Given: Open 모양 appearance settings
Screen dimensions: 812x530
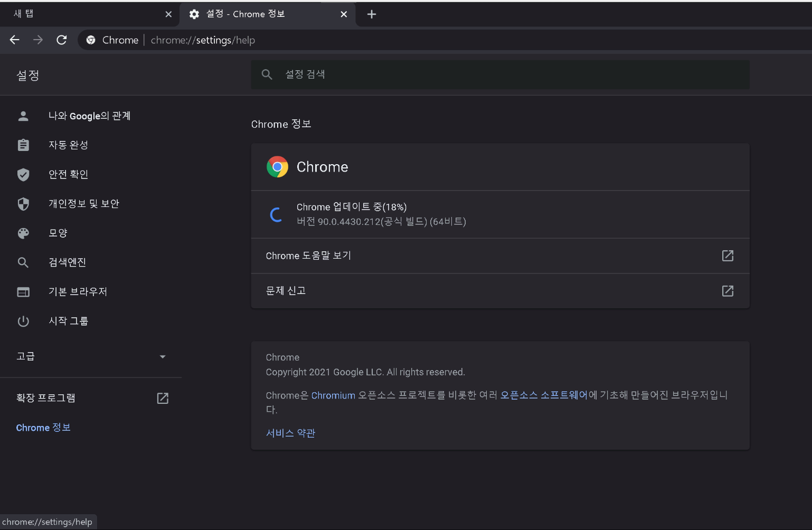Looking at the screenshot, I should (x=58, y=233).
